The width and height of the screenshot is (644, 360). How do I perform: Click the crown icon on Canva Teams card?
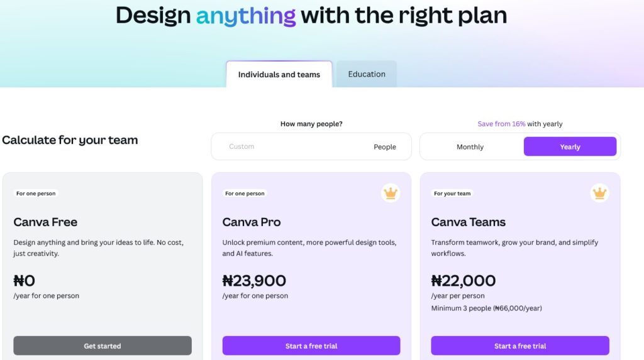pos(599,193)
